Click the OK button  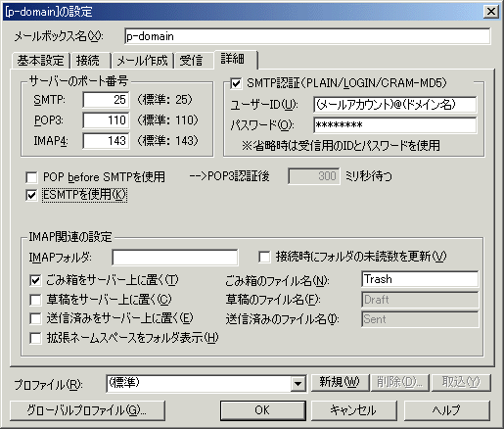(x=262, y=410)
